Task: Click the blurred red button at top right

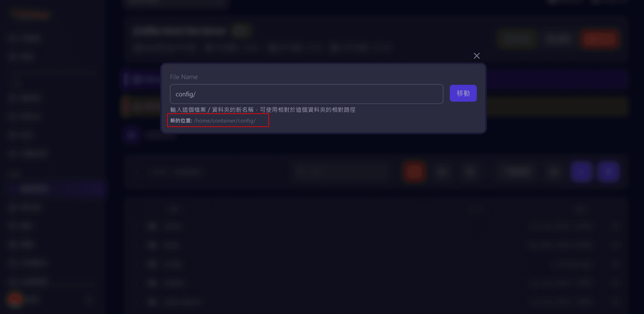Action: point(600,39)
